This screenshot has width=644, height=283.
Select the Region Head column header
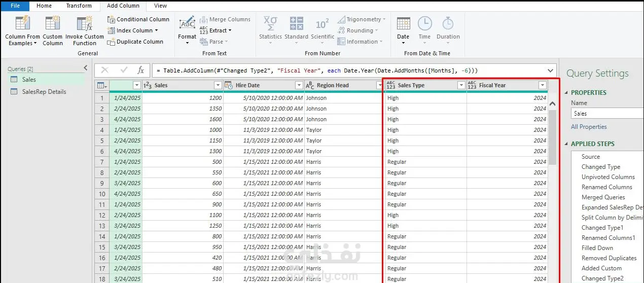pyautogui.click(x=344, y=85)
